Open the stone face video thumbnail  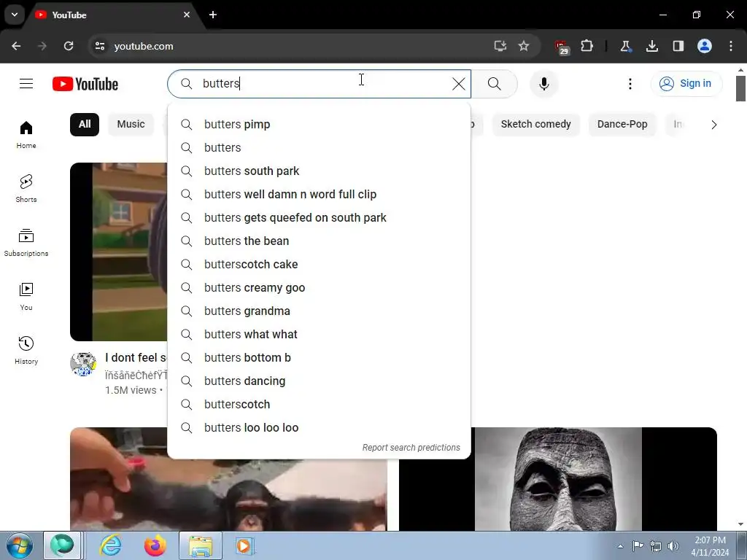click(x=558, y=479)
